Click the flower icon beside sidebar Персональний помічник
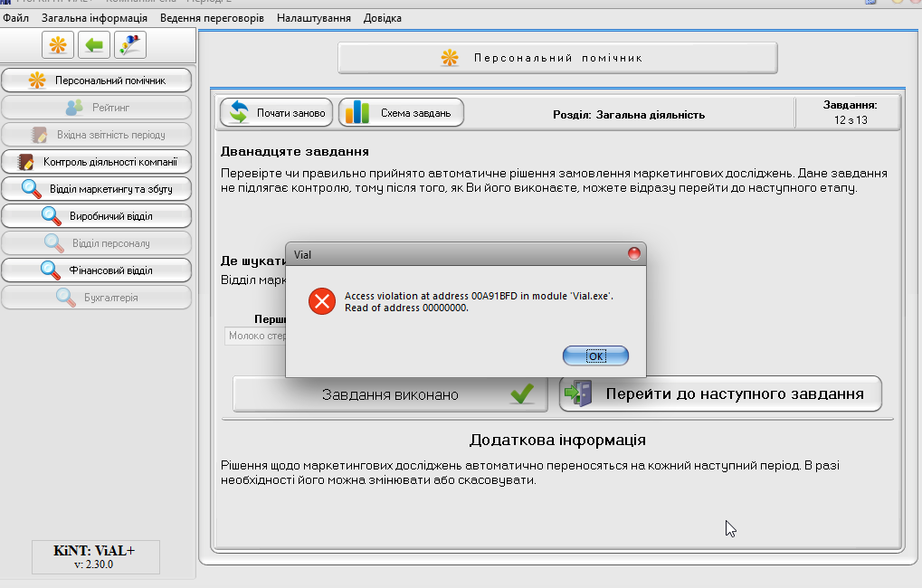The width and height of the screenshot is (922, 588). tap(37, 81)
